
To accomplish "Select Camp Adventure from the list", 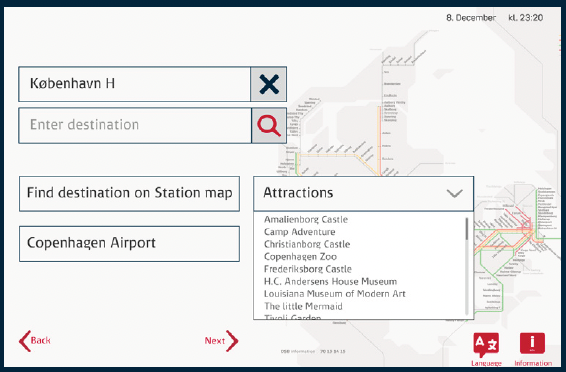I will (300, 232).
